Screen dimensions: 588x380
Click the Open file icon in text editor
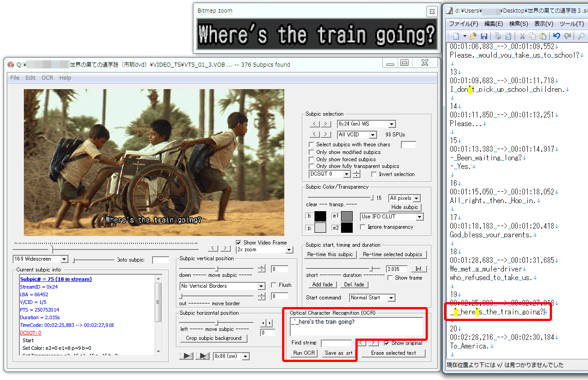pyautogui.click(x=473, y=36)
